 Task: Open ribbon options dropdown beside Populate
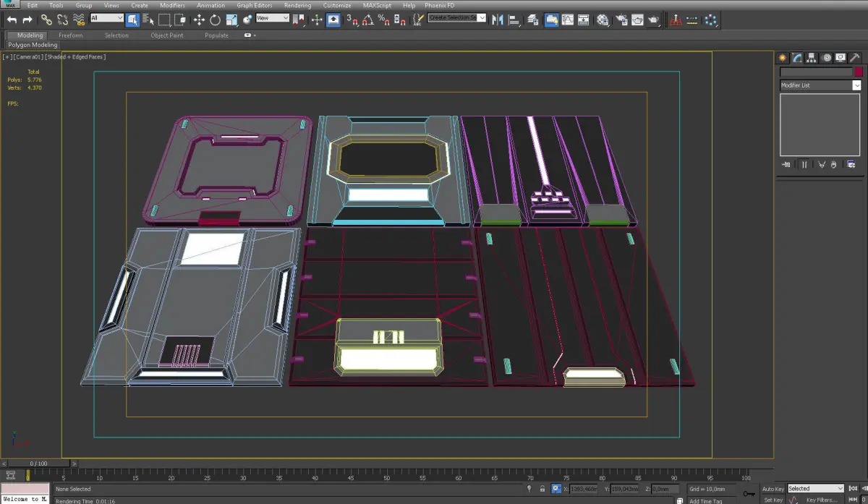(249, 35)
